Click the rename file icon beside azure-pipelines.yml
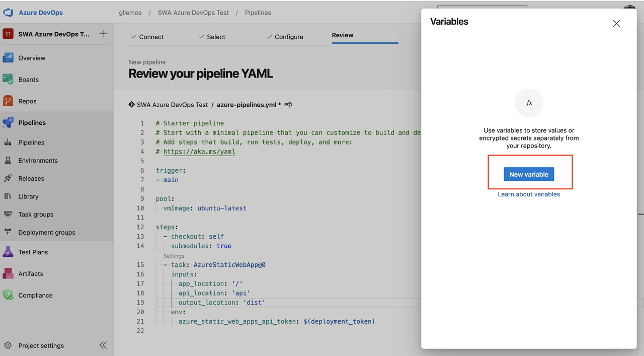644x356 pixels. pyautogui.click(x=288, y=105)
